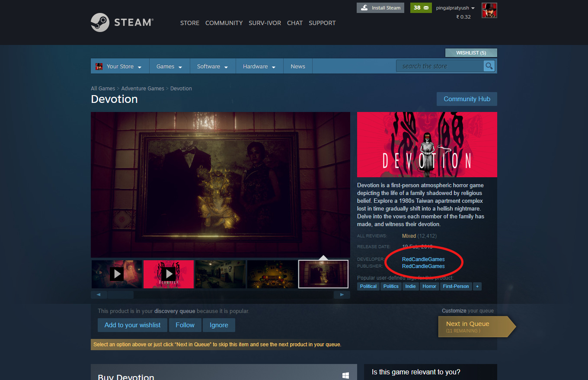Open the notifications envelope with 38

tap(421, 8)
